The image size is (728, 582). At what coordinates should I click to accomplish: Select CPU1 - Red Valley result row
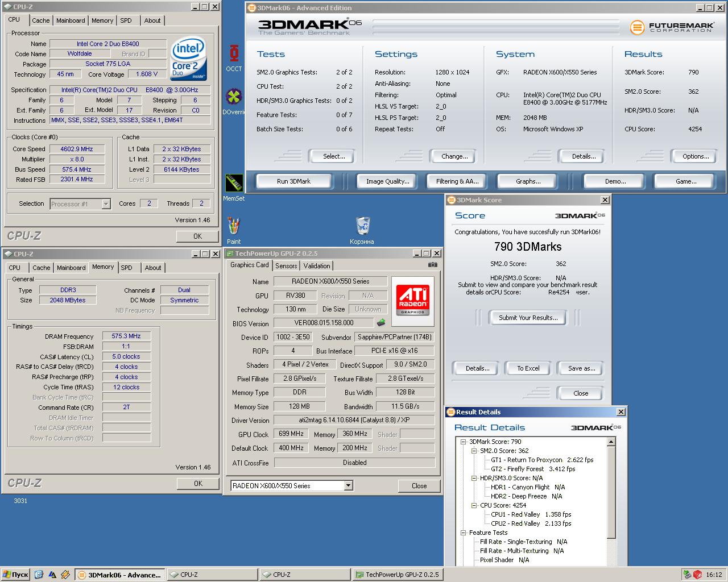point(531,514)
